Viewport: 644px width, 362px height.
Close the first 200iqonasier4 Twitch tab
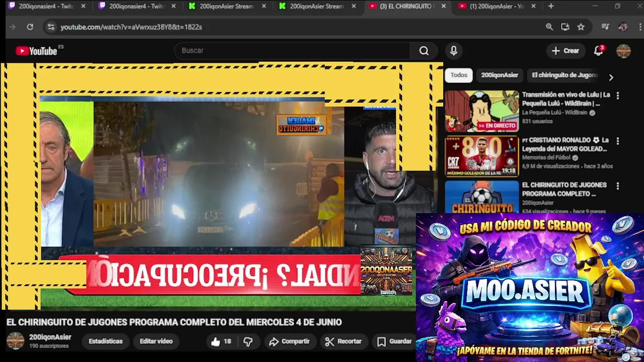[83, 6]
